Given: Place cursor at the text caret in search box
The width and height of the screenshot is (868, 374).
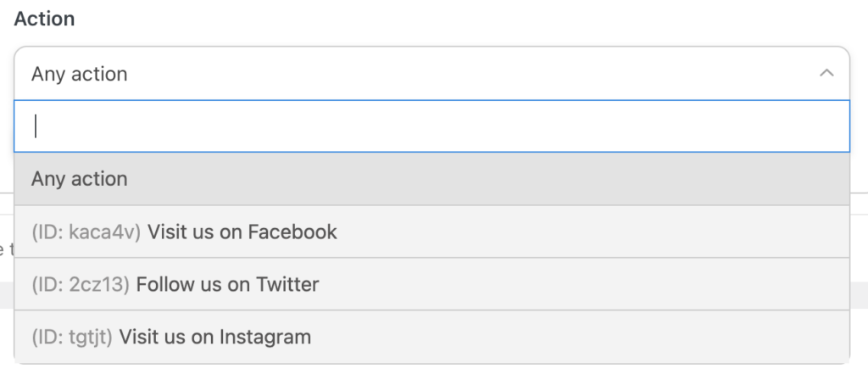Looking at the screenshot, I should (x=36, y=126).
